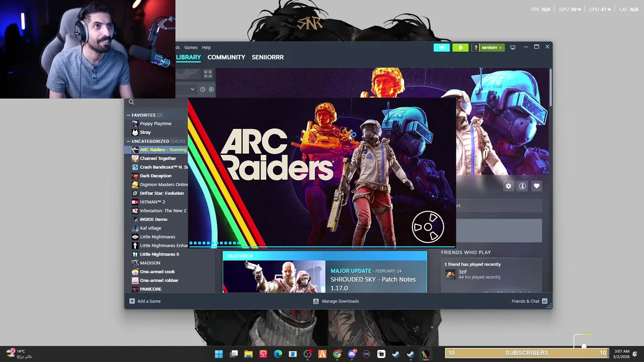The width and height of the screenshot is (644, 362).
Task: Open Friends & Chat
Action: pos(529,301)
